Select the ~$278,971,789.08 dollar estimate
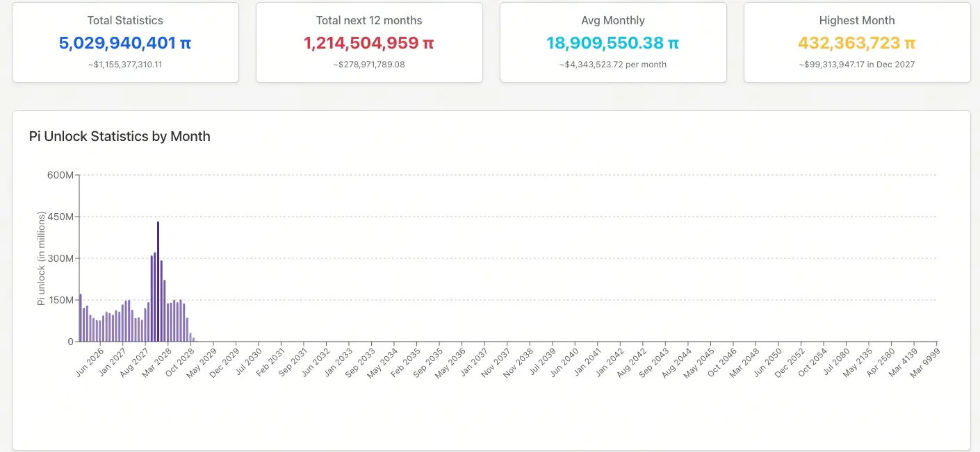980x452 pixels. (x=369, y=65)
